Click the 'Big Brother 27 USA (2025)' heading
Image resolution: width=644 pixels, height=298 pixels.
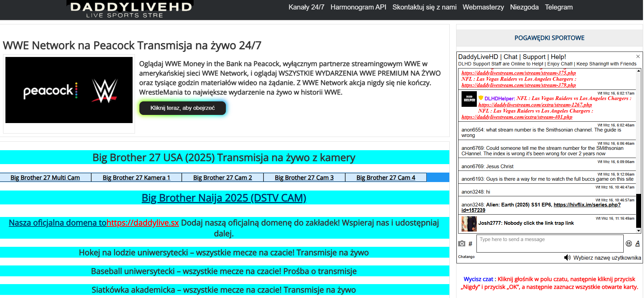click(x=224, y=158)
